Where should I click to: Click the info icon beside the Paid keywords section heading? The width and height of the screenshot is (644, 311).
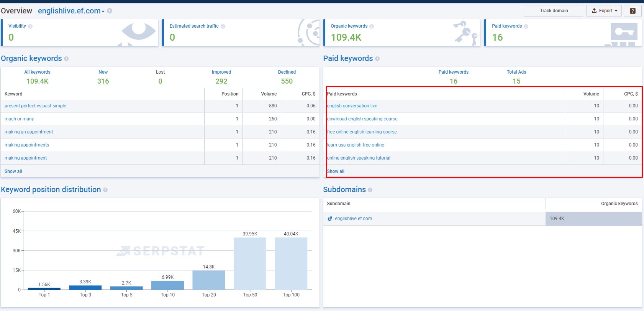(x=377, y=59)
